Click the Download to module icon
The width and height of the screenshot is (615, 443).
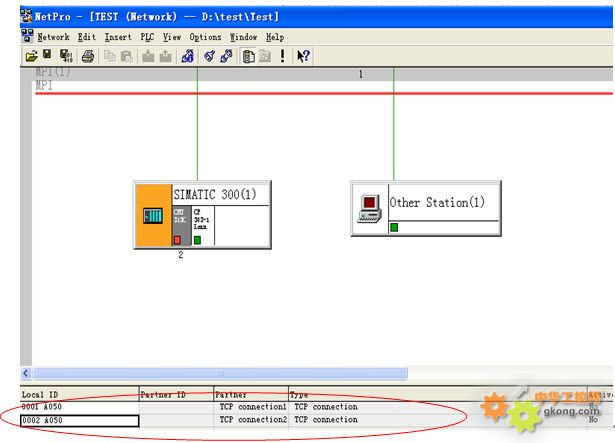coord(148,56)
